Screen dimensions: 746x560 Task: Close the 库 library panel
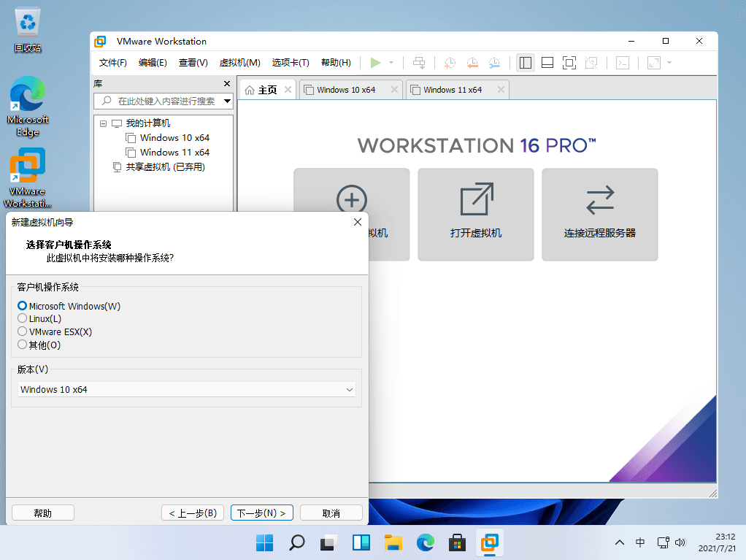227,84
